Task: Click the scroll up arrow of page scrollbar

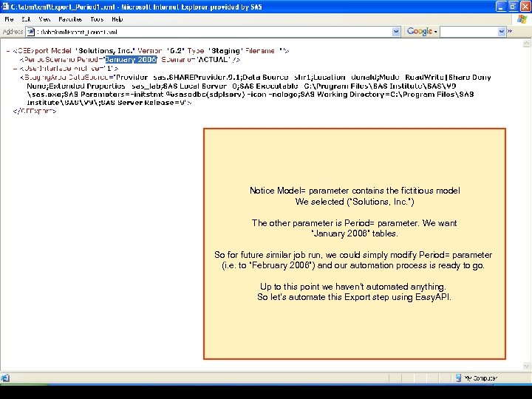Action: (x=526, y=43)
